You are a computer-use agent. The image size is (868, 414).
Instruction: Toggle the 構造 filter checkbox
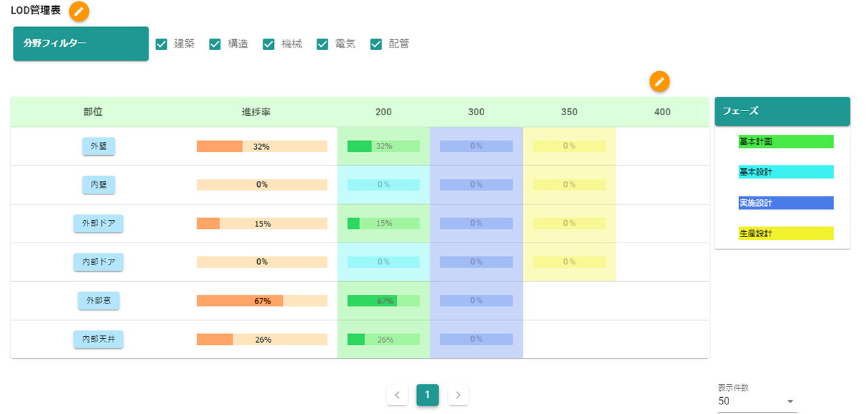[215, 44]
